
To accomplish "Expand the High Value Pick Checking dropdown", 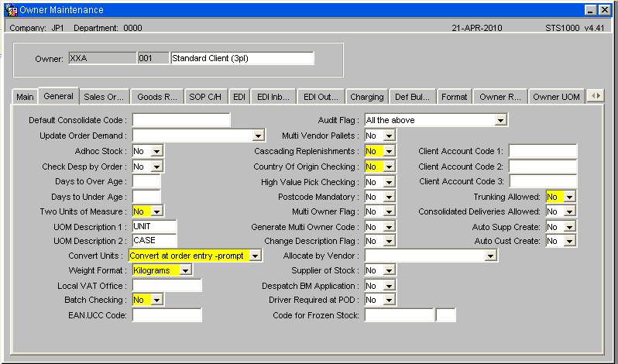I will (x=390, y=183).
